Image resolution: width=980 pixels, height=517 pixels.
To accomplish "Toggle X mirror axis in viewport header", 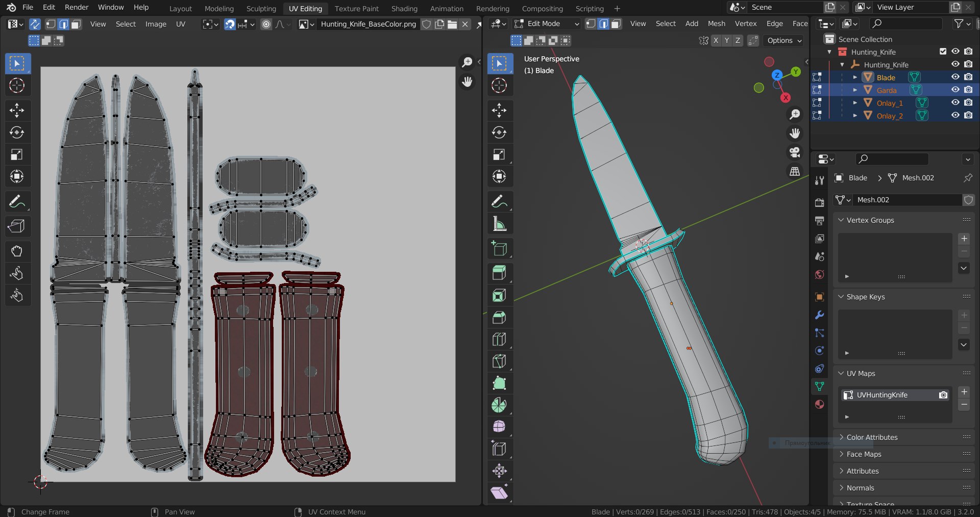I will [x=716, y=40].
